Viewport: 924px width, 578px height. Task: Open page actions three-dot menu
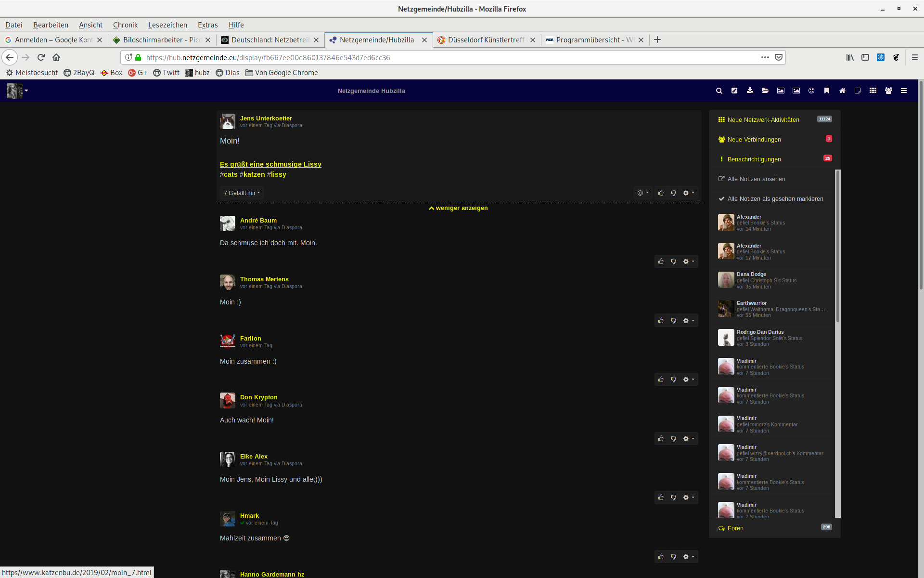(765, 57)
